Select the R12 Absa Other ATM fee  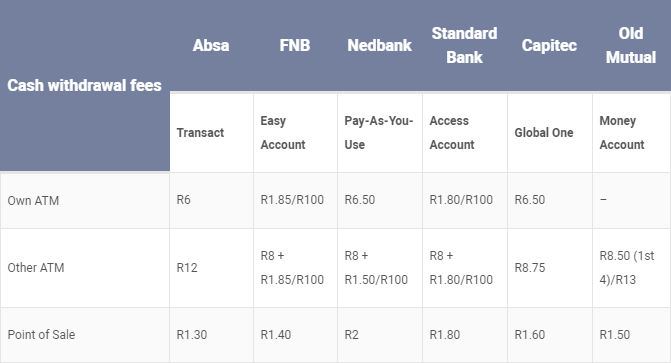coord(187,268)
